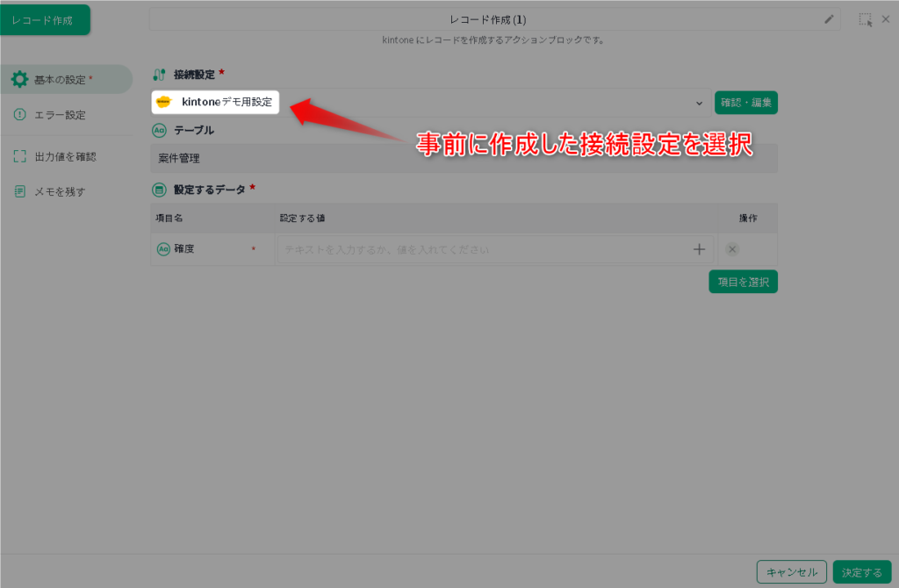This screenshot has width=899, height=588.
Task: Click the 項目を選択 button
Action: pos(743,282)
